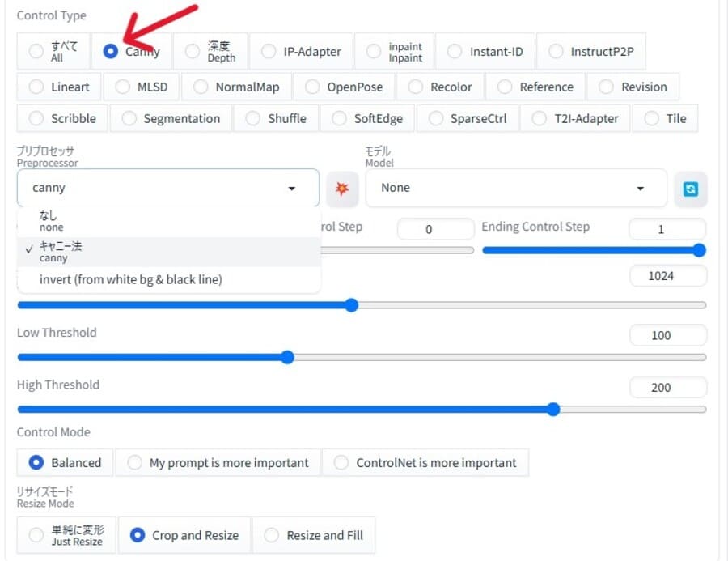
Task: Click Starting Control Step value field
Action: pyautogui.click(x=435, y=228)
